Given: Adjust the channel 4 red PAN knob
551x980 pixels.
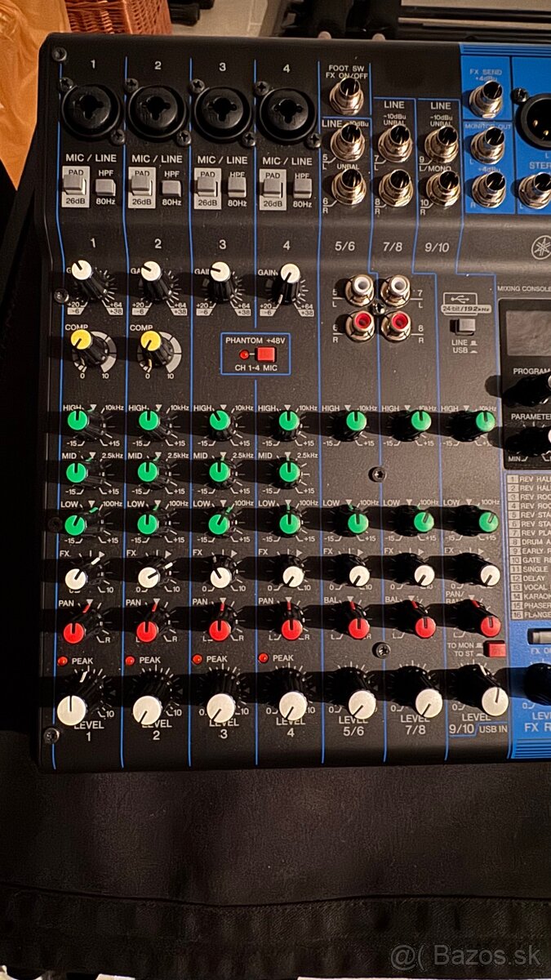Looking at the screenshot, I should 292,629.
